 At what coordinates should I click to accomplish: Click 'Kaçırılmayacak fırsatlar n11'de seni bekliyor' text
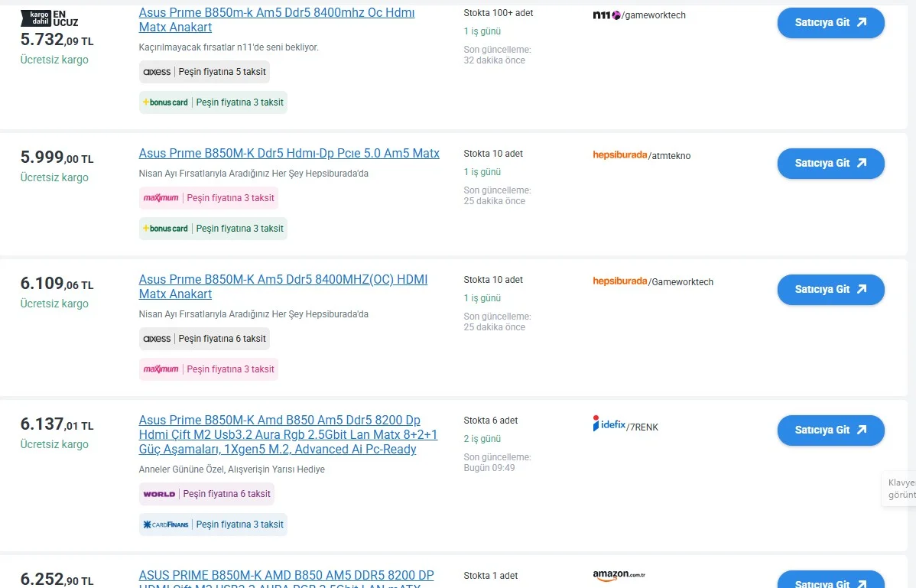coord(229,47)
